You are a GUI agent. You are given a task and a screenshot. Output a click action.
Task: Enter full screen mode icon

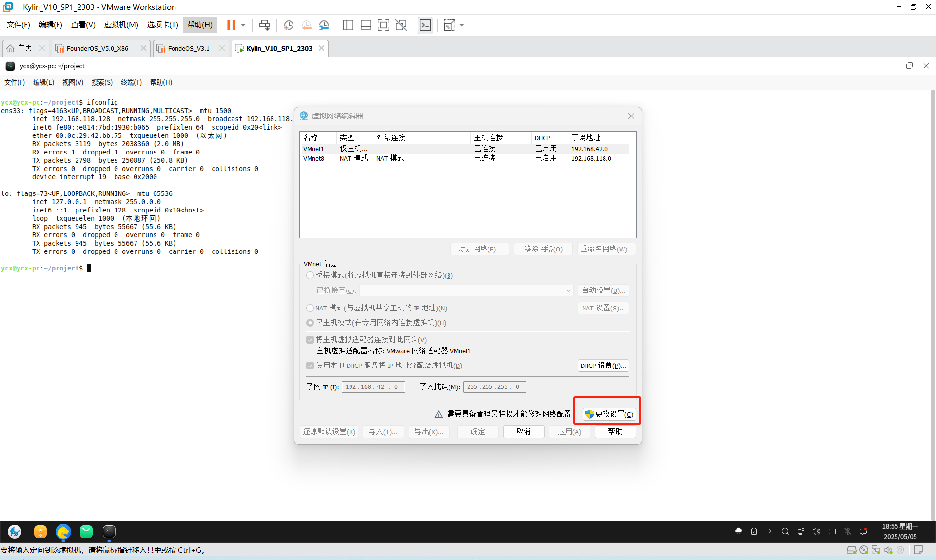383,25
